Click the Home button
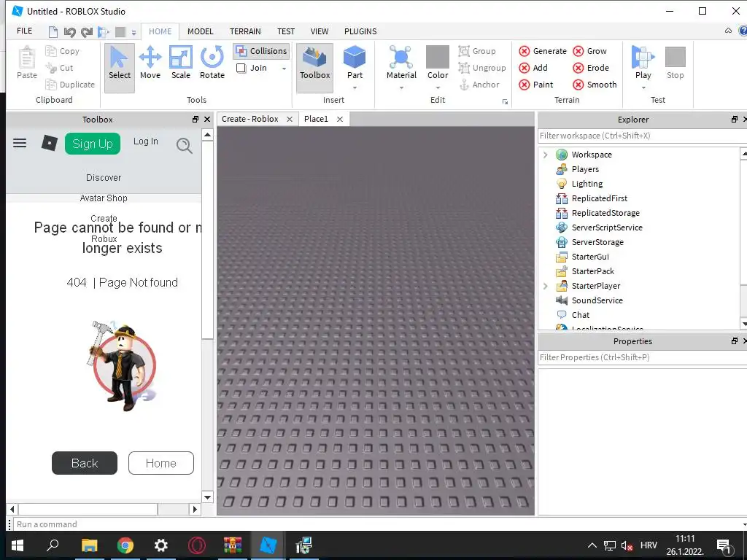 click(x=161, y=463)
